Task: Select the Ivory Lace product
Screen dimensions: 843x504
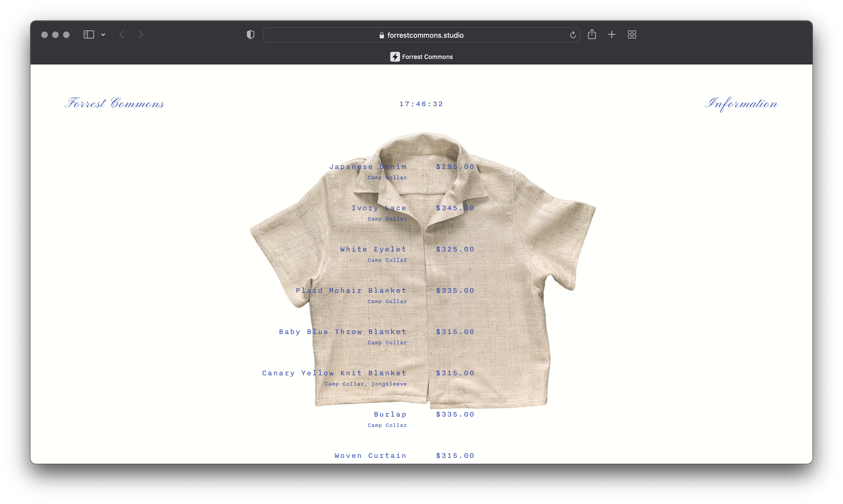Action: (379, 208)
